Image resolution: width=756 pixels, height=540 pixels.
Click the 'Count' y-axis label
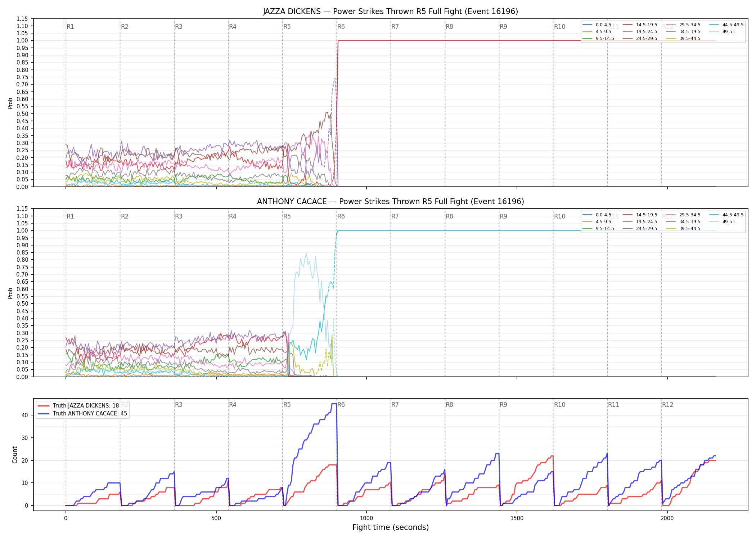point(15,455)
